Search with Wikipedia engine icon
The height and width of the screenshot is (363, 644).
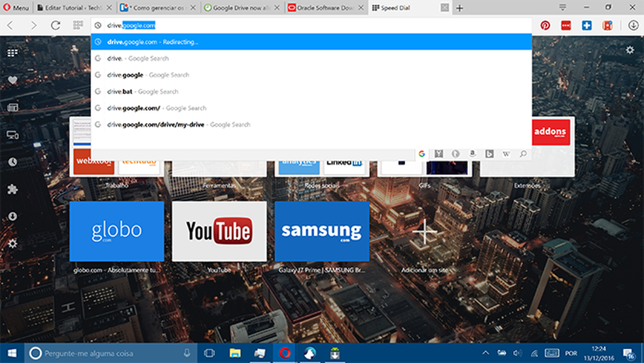coord(506,154)
